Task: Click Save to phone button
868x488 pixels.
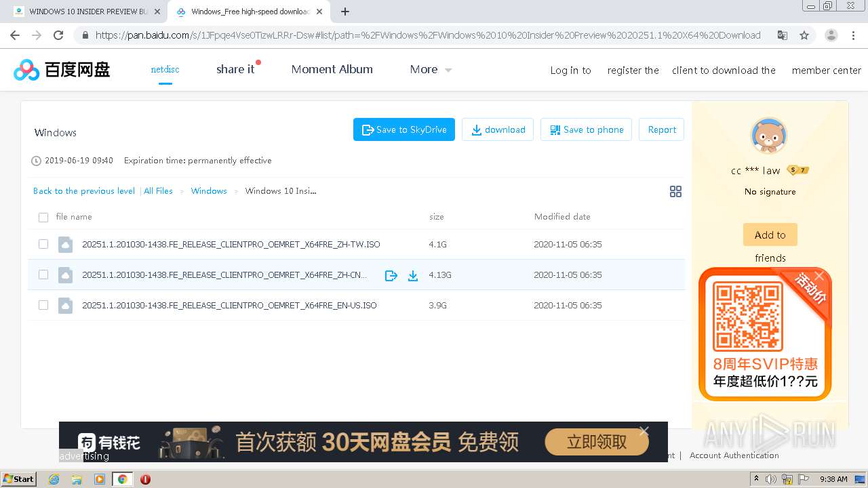Action: pos(587,129)
